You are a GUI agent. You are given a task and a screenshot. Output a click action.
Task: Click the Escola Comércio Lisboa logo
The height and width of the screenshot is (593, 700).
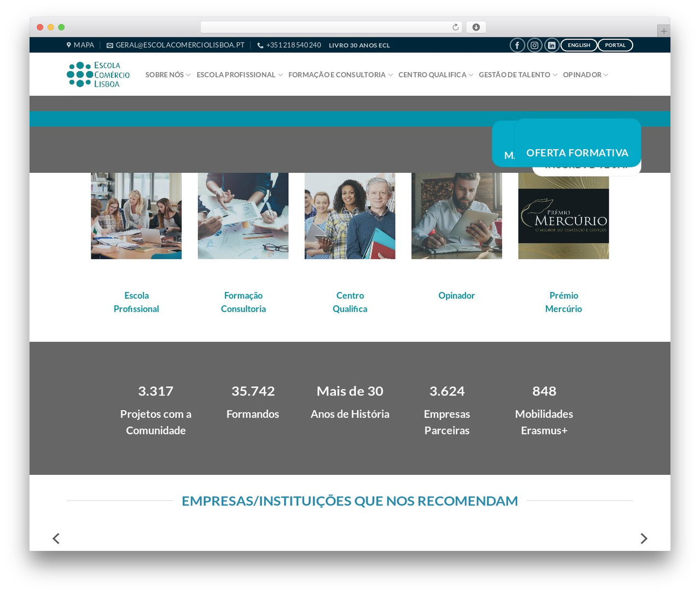[98, 74]
